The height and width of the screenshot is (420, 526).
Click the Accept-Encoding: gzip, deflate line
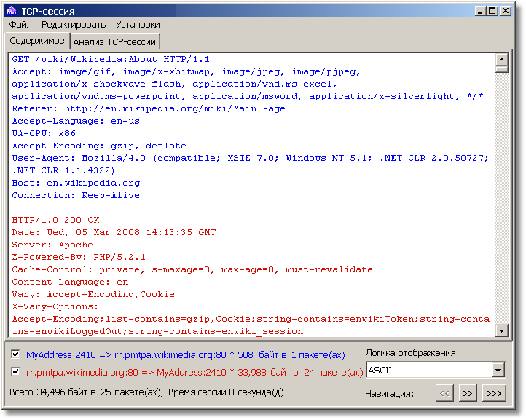[99, 146]
